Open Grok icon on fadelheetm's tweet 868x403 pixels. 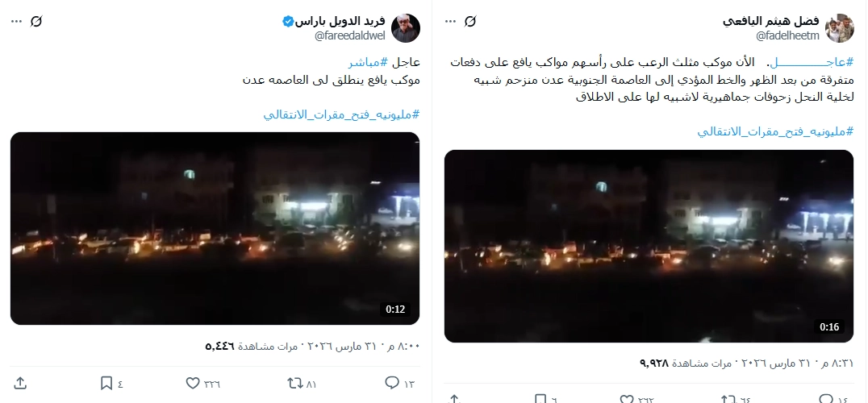click(469, 22)
